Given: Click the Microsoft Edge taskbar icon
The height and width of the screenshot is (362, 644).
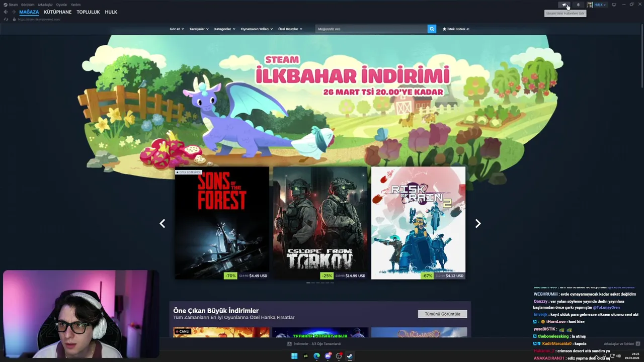Looking at the screenshot, I should tap(316, 356).
